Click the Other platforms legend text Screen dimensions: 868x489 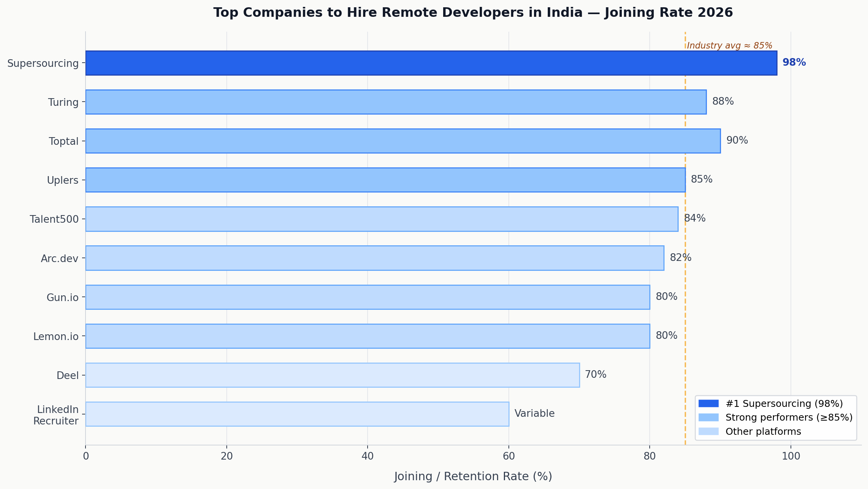tap(763, 432)
